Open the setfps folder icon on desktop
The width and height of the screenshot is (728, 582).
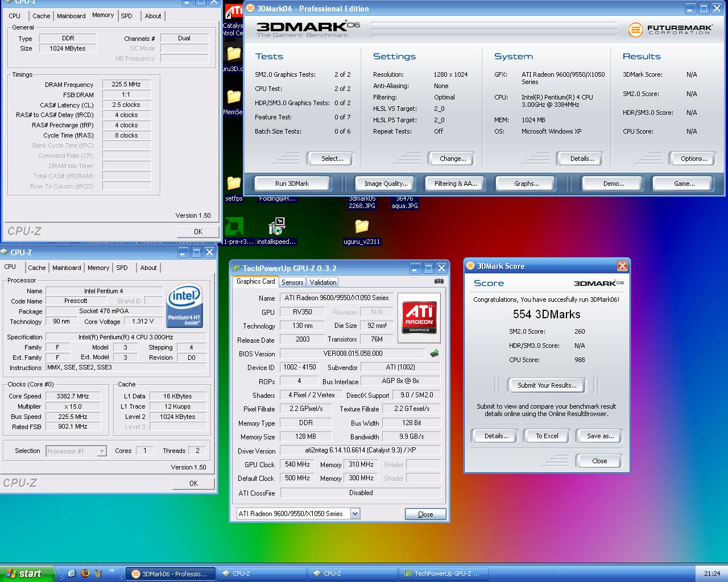pyautogui.click(x=234, y=188)
